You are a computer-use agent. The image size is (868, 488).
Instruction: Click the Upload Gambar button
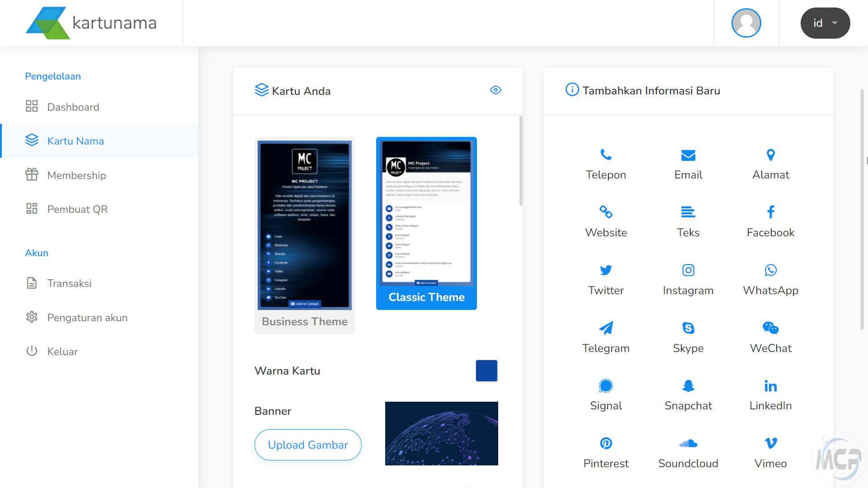(308, 445)
